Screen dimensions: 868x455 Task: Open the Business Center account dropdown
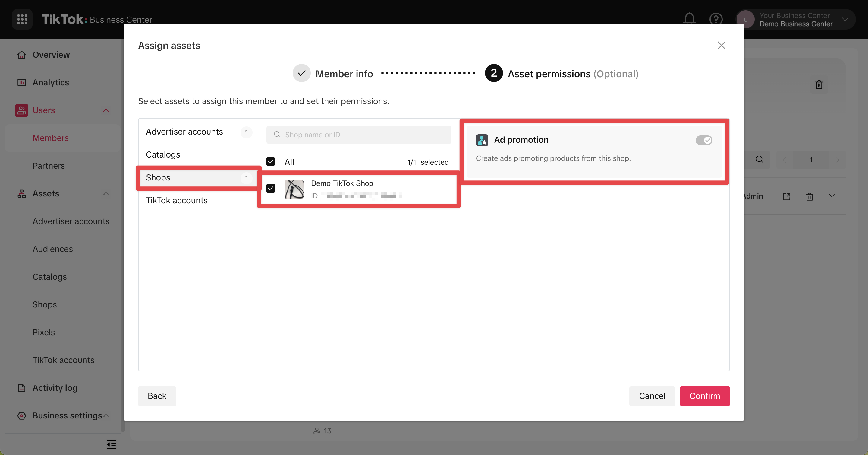pos(845,20)
